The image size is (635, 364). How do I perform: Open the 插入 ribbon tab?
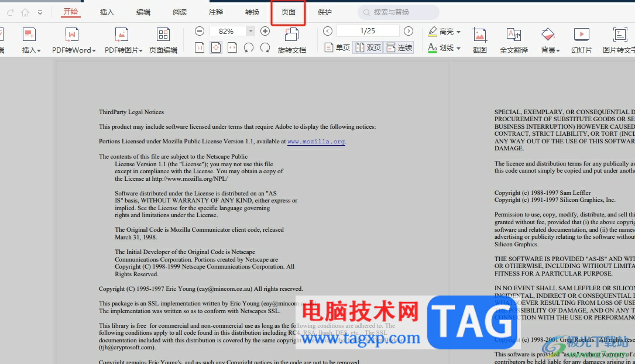pyautogui.click(x=107, y=12)
